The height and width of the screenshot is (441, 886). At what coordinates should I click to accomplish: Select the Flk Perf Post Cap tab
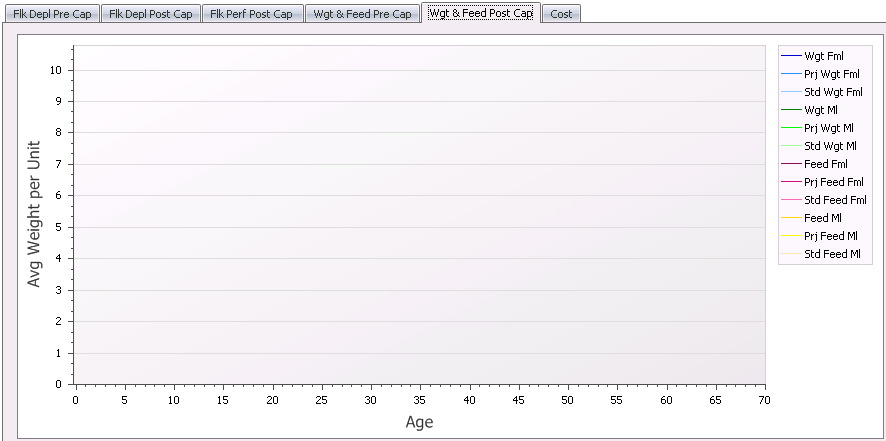coord(251,14)
